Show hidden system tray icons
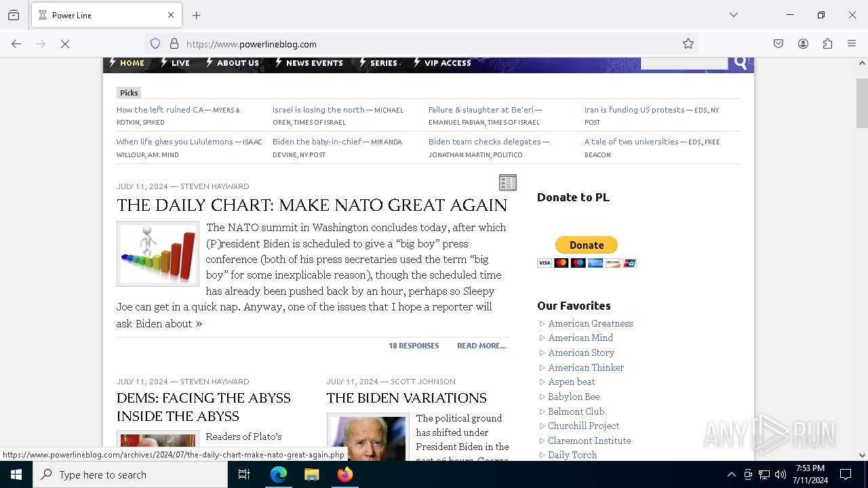 pyautogui.click(x=731, y=474)
